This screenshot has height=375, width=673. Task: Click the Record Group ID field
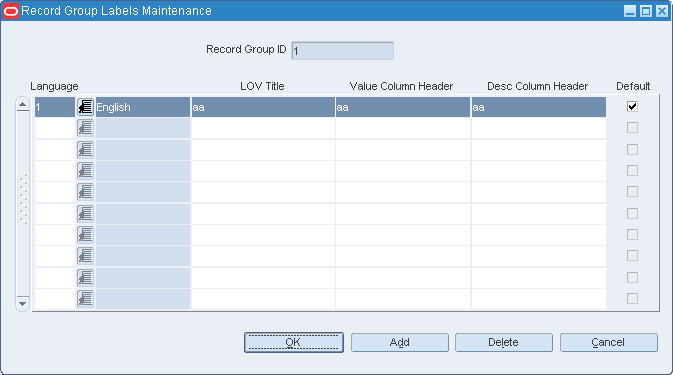click(343, 51)
